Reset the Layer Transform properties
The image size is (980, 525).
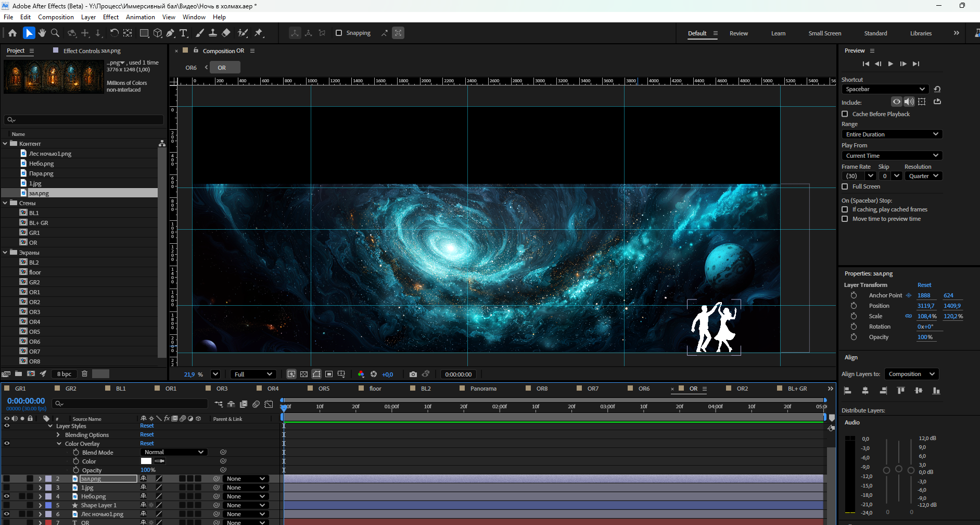924,285
